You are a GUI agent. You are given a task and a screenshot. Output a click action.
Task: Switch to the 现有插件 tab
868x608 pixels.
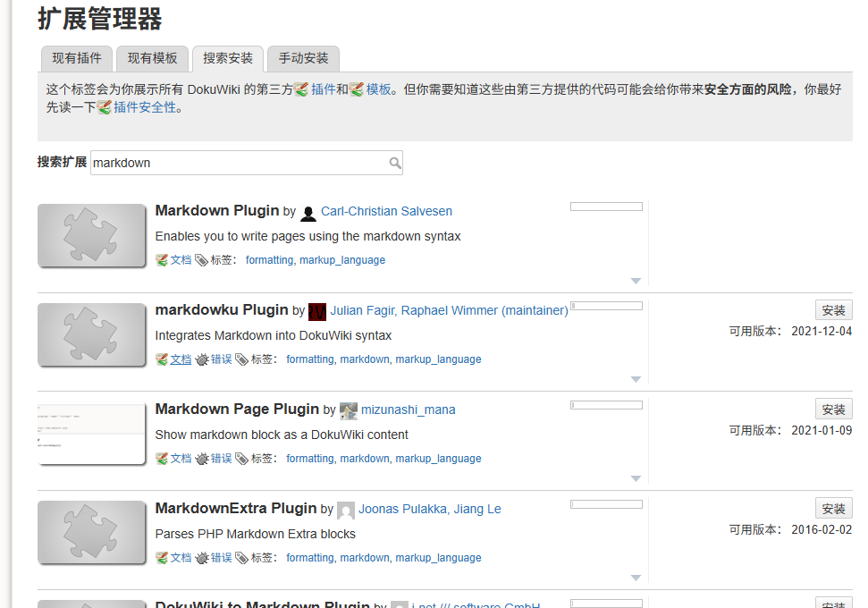[77, 59]
